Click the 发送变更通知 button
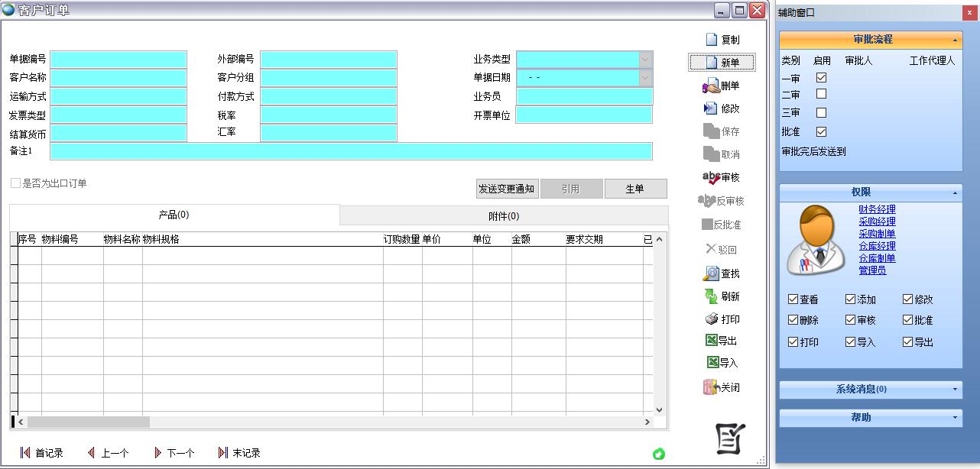Viewport: 980px width, 469px height. click(507, 189)
